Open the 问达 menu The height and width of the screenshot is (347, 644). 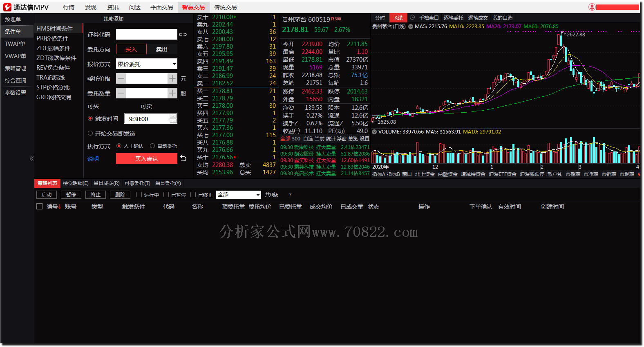coord(135,7)
